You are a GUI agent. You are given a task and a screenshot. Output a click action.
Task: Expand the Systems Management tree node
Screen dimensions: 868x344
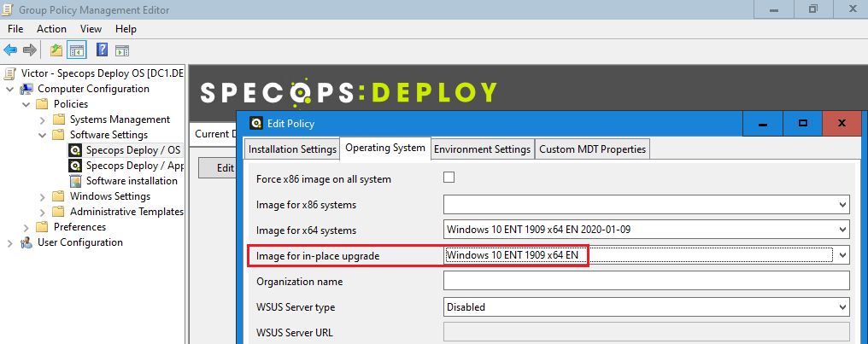click(43, 120)
